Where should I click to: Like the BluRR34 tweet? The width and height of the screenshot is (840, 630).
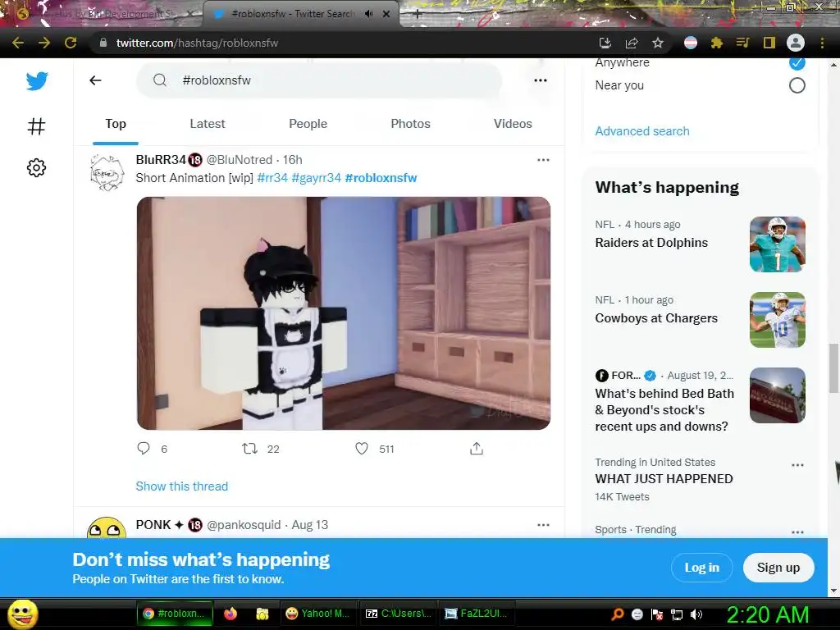362,449
